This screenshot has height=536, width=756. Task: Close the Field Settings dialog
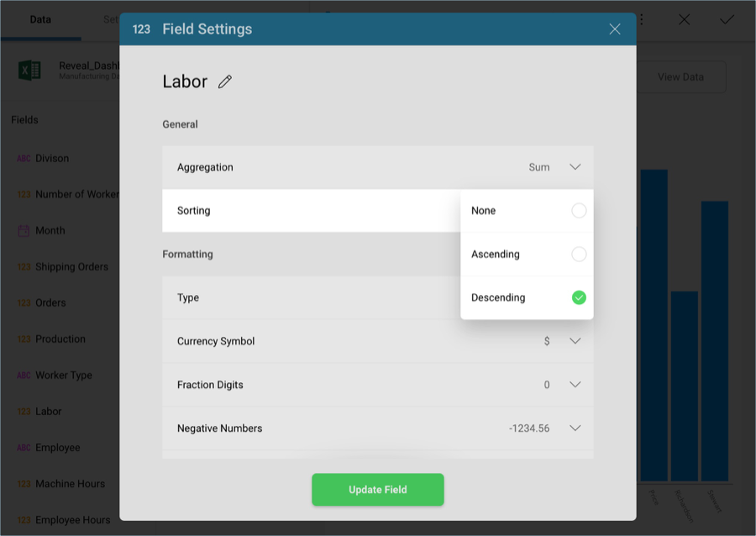[615, 29]
